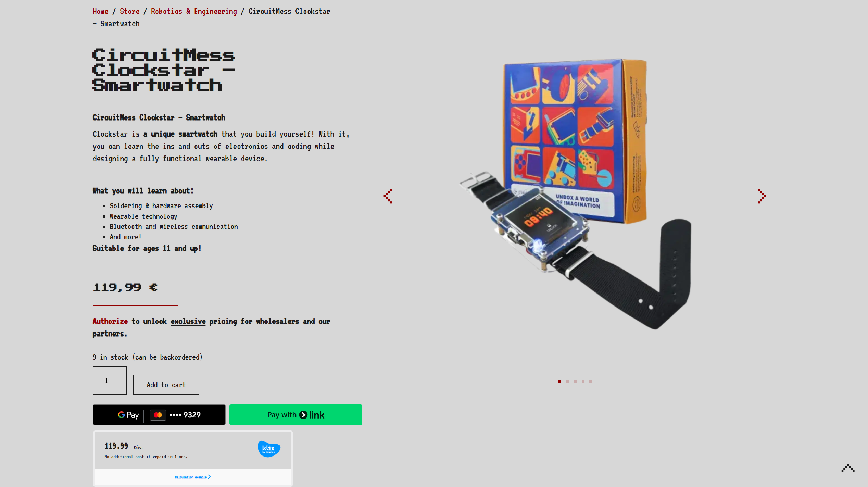Click the Authorize link for wholesale pricing

(x=110, y=321)
